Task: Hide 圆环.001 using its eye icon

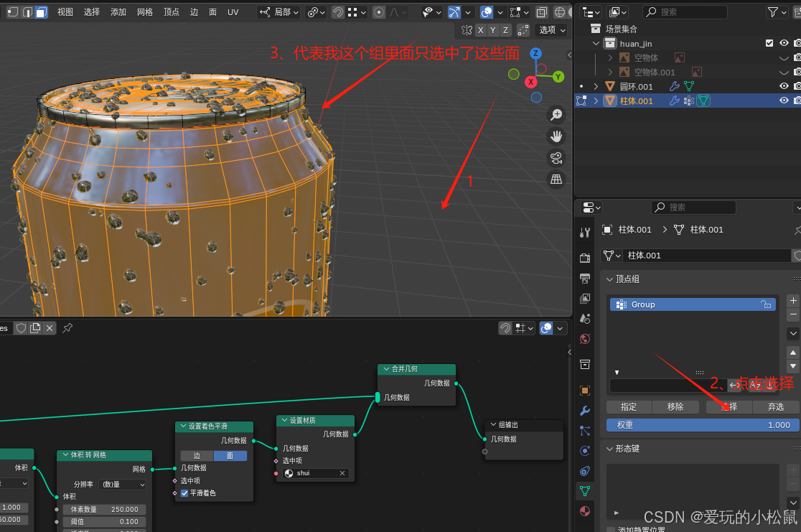Action: click(x=784, y=86)
